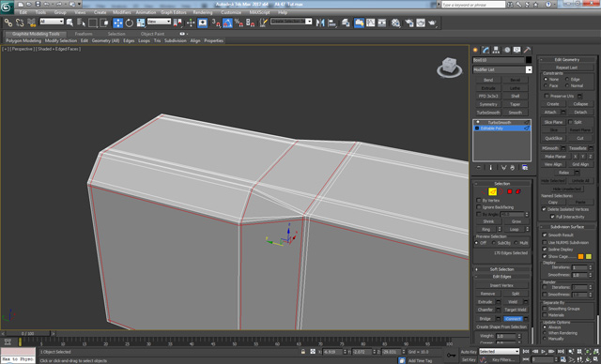Collapse the Edit Edges rollout
Image resolution: width=601 pixels, height=364 pixels.
(x=501, y=277)
